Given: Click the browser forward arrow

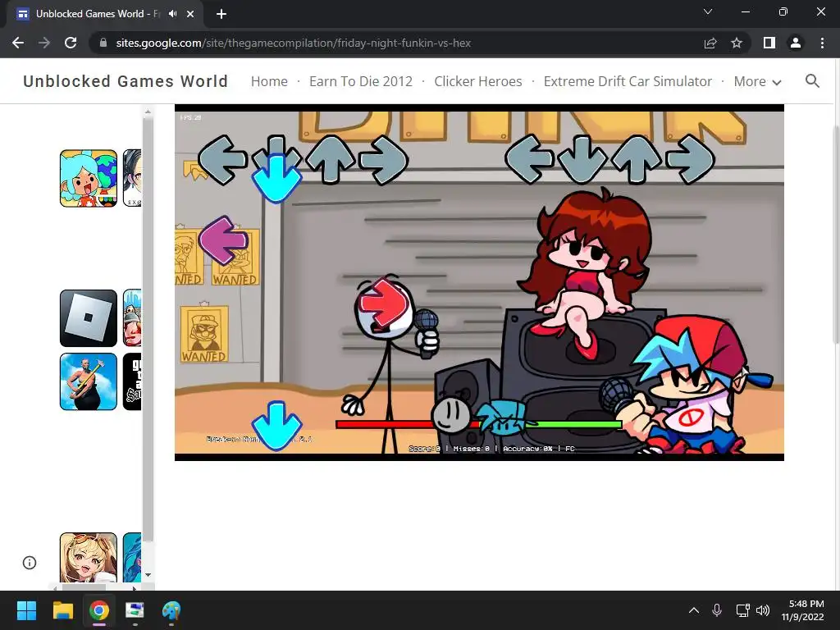Looking at the screenshot, I should (x=44, y=43).
